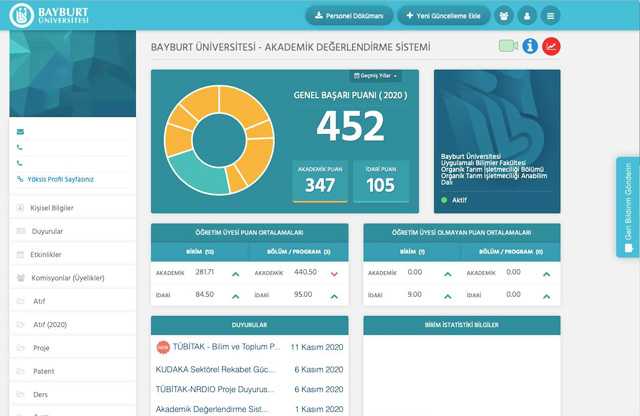Click the envelope email icon in sidebar
Screen dimensions: 640x416
click(x=20, y=132)
